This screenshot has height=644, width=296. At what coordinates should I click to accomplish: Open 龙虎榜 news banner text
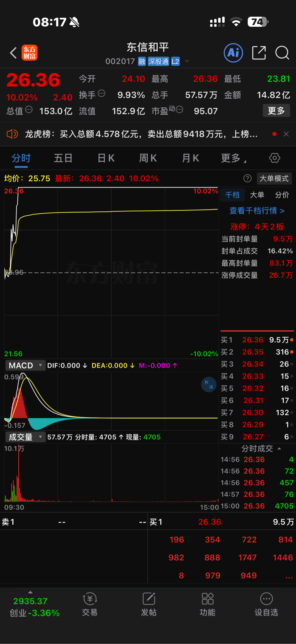point(141,134)
